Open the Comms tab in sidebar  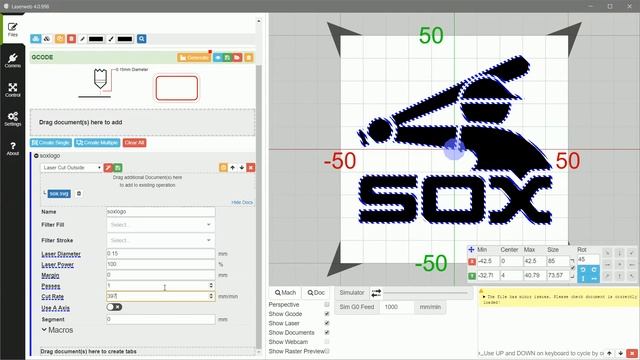point(13,60)
